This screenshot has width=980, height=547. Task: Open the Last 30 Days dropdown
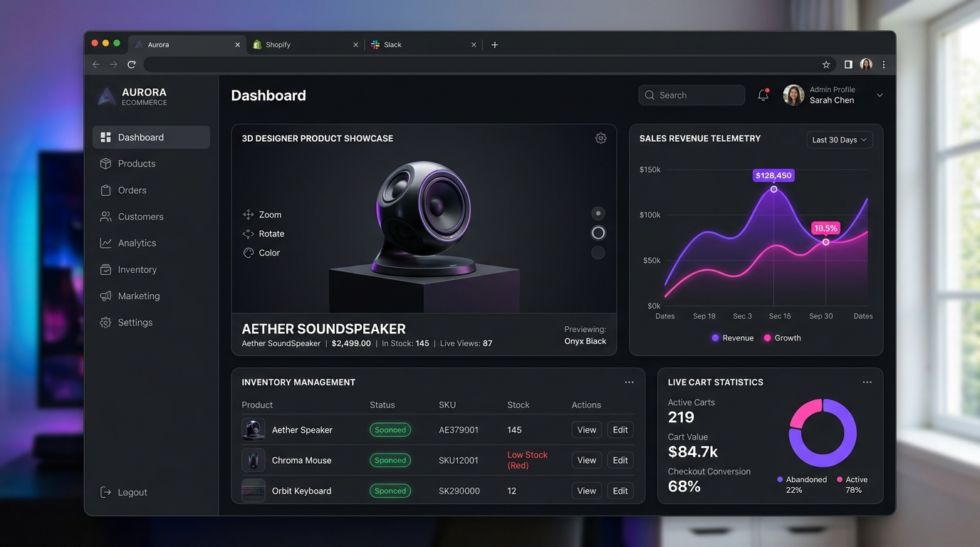(x=840, y=140)
